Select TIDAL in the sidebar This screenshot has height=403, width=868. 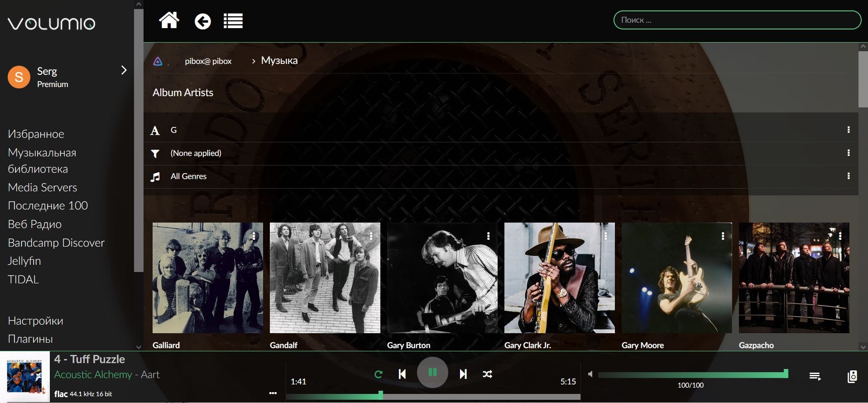pyautogui.click(x=24, y=279)
